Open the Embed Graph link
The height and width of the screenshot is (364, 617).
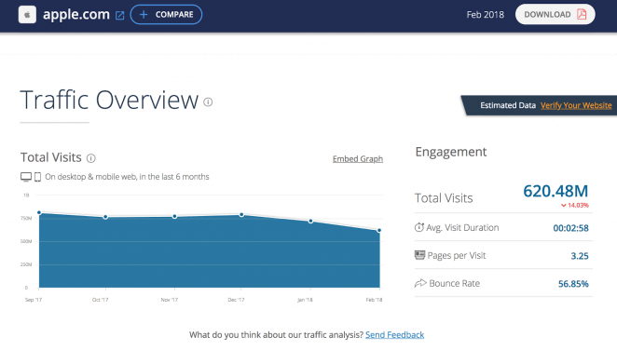(358, 159)
